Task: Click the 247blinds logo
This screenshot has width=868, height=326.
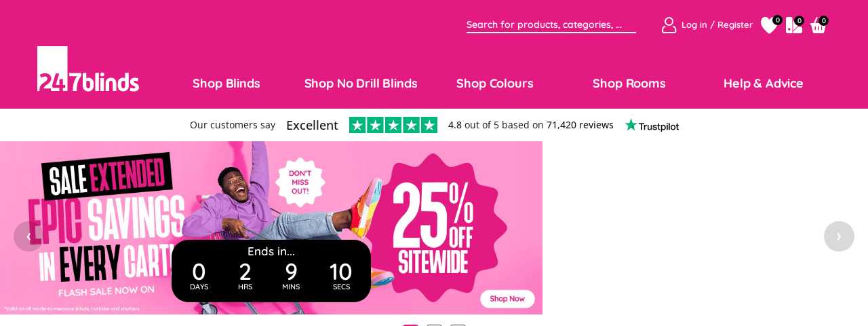Action: (88, 69)
